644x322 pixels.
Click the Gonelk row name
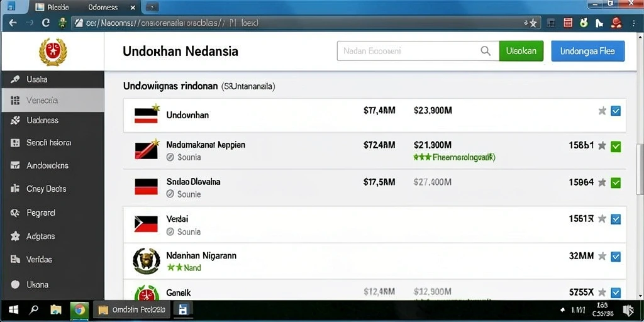point(178,293)
